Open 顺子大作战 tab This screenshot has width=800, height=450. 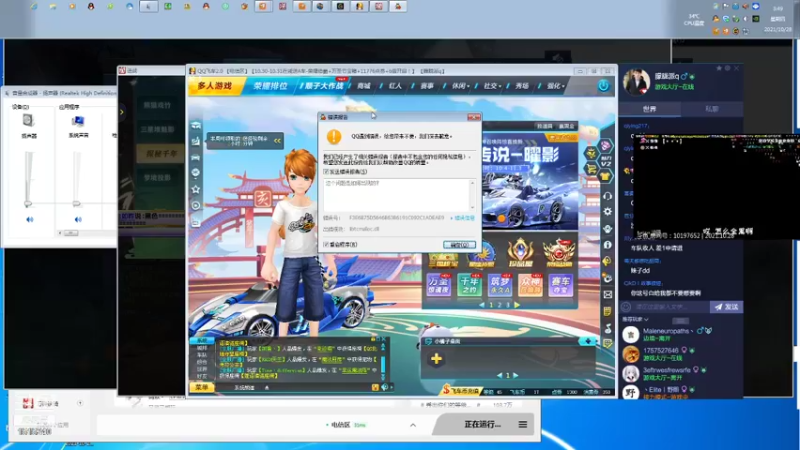[324, 86]
